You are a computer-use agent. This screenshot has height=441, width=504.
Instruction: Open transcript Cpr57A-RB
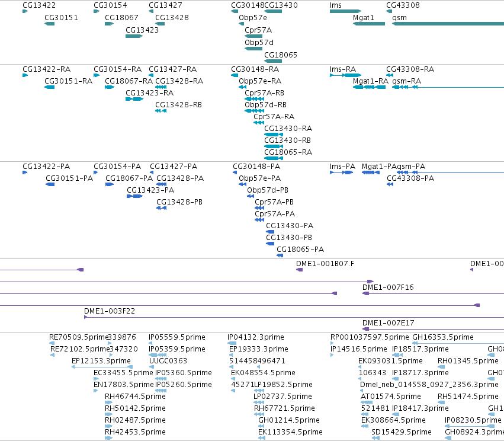click(254, 99)
